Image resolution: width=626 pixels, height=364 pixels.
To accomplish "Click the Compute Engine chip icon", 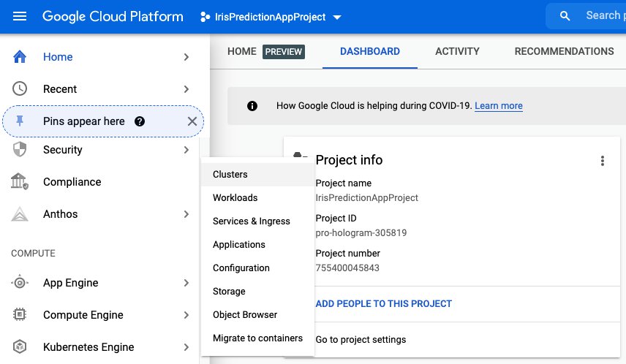I will (x=20, y=315).
